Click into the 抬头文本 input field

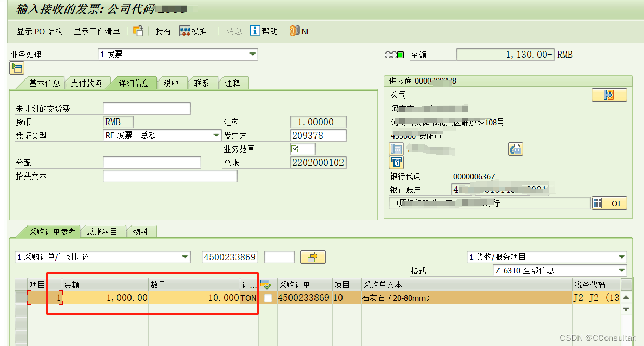pyautogui.click(x=170, y=176)
